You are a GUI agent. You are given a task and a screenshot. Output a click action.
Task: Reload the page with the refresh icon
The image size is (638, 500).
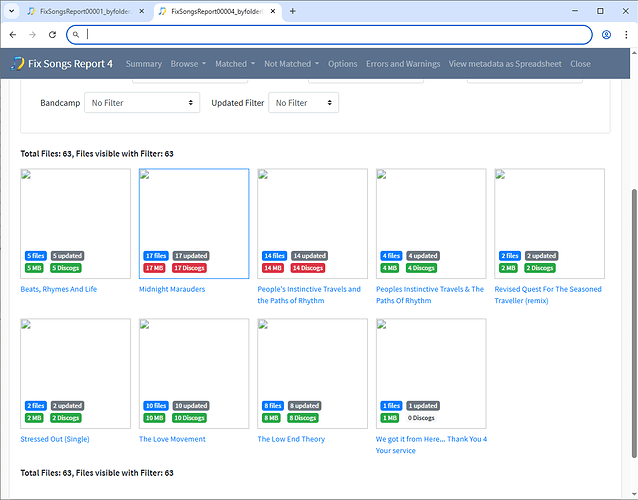pyautogui.click(x=52, y=35)
